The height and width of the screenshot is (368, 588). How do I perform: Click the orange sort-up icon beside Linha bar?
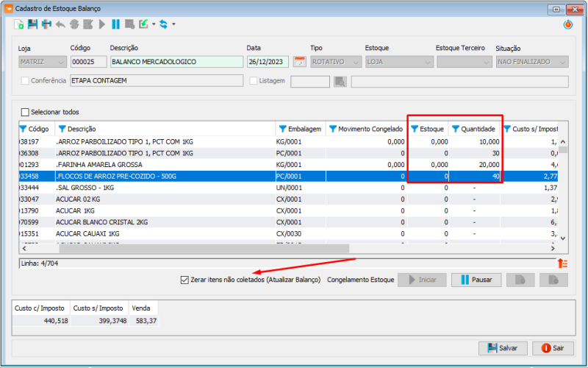click(562, 263)
